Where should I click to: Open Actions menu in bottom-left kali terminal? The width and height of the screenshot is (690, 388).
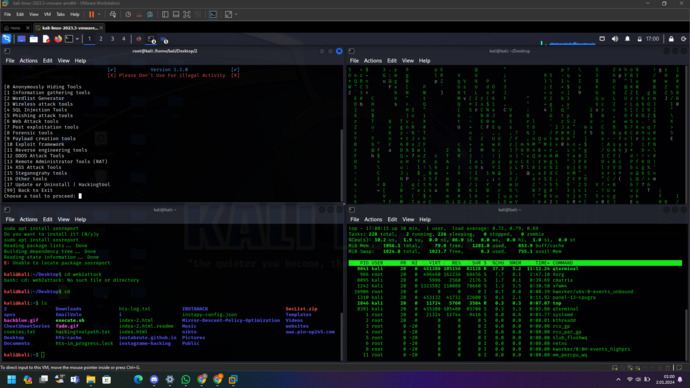point(28,220)
